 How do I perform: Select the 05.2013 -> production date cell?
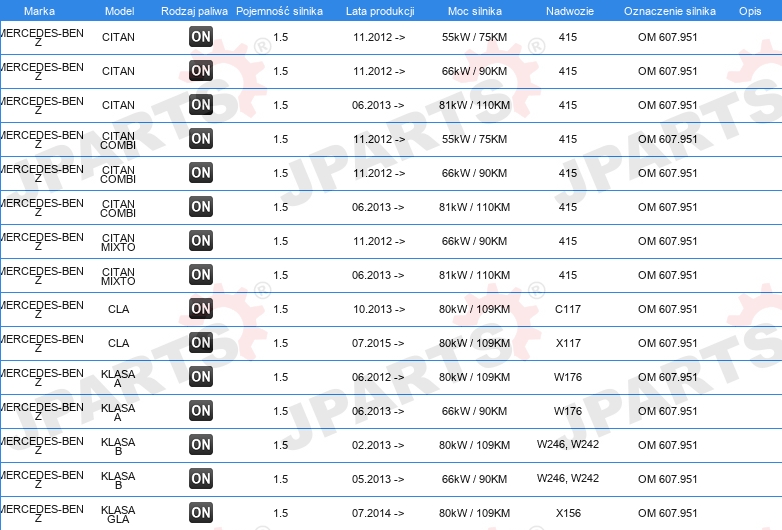(x=378, y=479)
